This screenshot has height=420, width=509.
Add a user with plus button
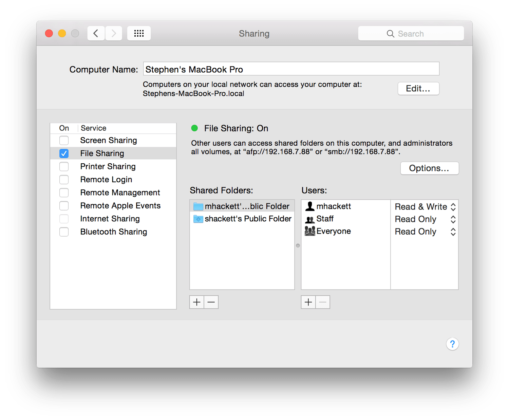(308, 302)
